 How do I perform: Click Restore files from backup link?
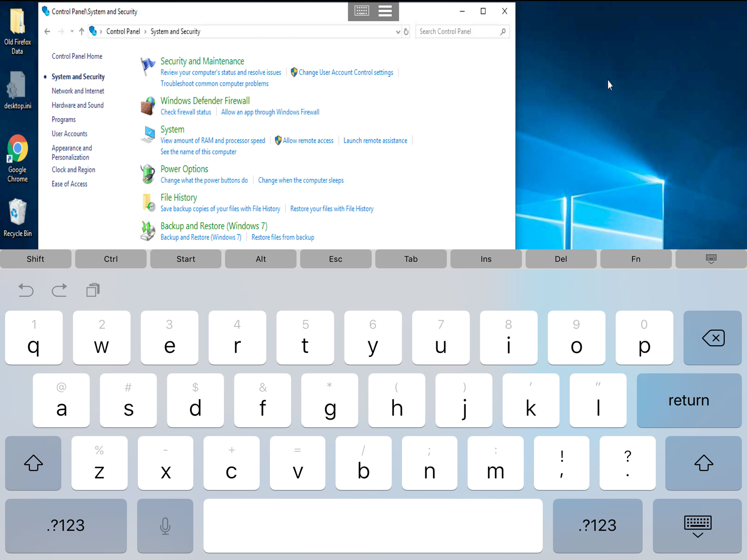pos(283,237)
